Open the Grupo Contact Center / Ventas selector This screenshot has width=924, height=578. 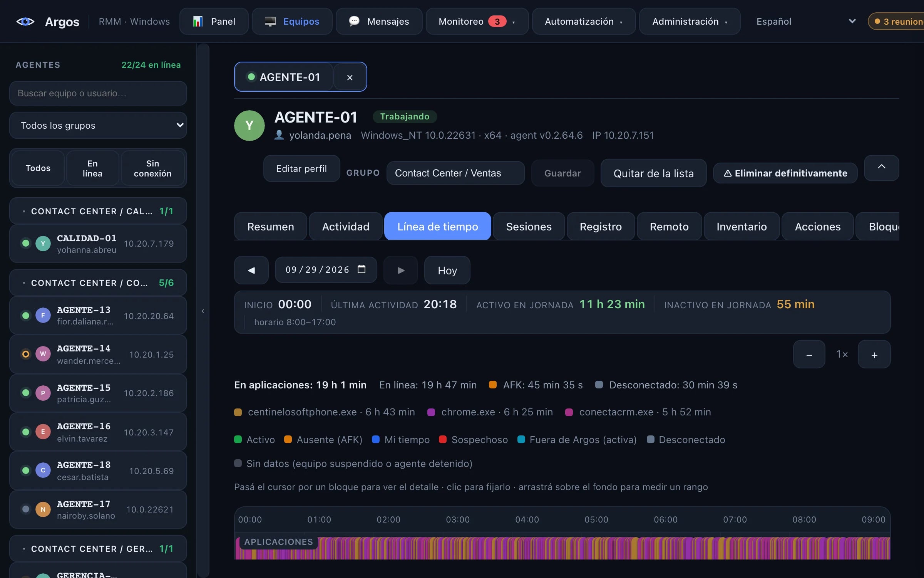click(x=455, y=173)
